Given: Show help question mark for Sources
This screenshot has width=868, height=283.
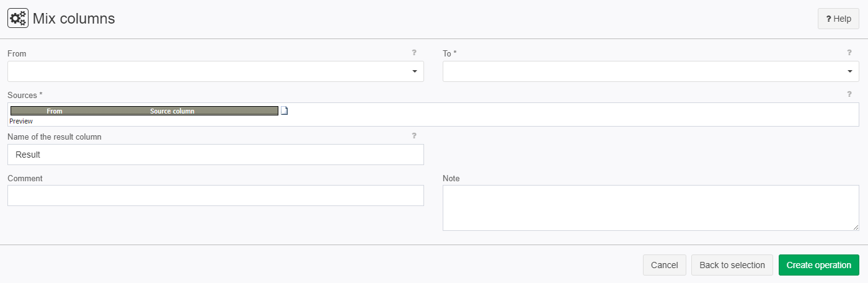Looking at the screenshot, I should pos(849,94).
